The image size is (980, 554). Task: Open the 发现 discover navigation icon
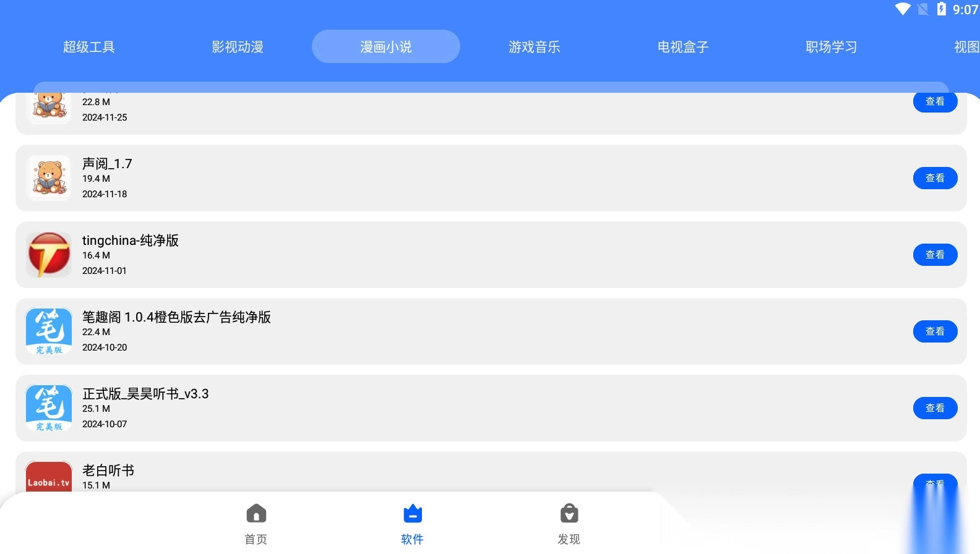[x=569, y=514]
